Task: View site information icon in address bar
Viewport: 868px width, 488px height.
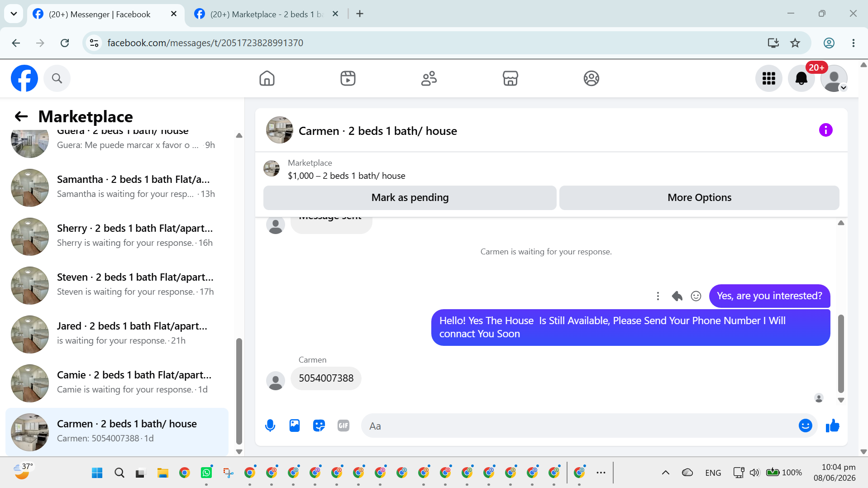Action: (94, 43)
